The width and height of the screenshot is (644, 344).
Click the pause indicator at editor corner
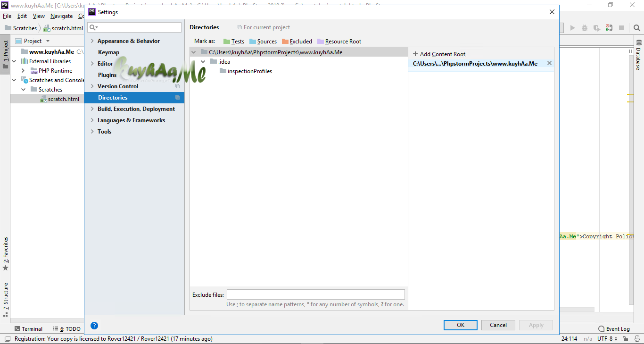[630, 51]
